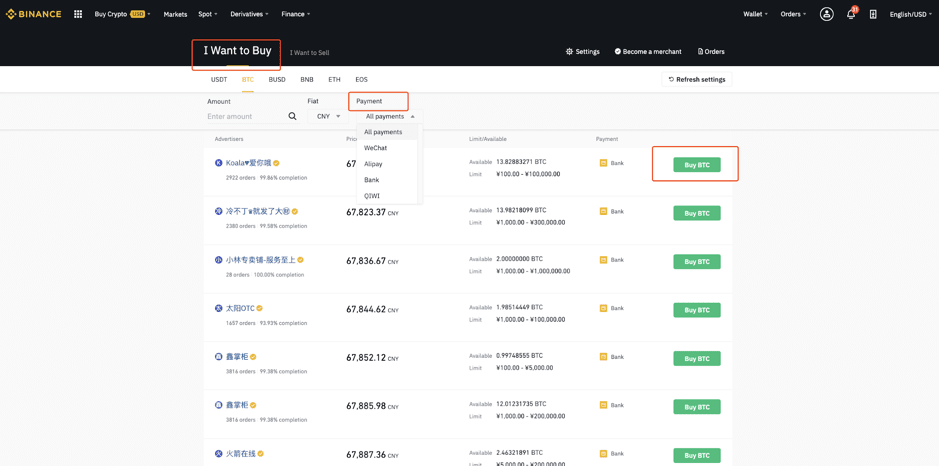Open the CNY fiat dropdown
Screen dimensions: 939x466
click(x=328, y=116)
